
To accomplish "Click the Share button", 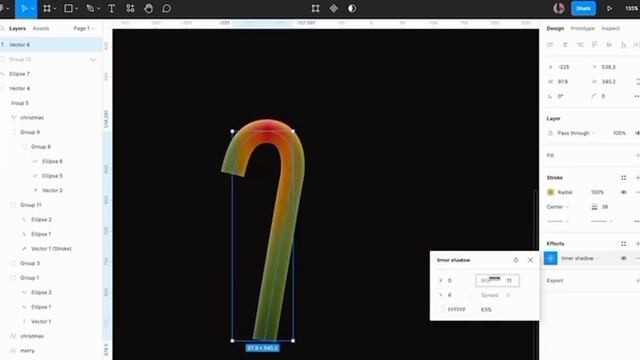I will click(583, 8).
